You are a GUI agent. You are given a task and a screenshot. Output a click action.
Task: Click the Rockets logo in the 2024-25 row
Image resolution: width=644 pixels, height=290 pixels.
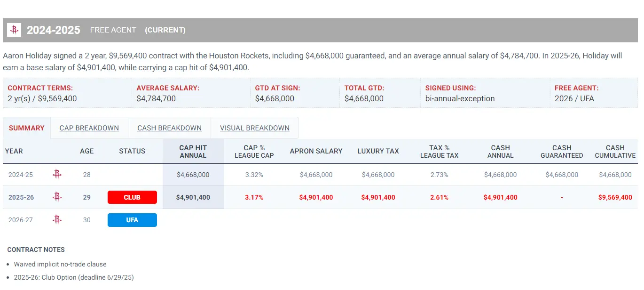click(x=57, y=175)
